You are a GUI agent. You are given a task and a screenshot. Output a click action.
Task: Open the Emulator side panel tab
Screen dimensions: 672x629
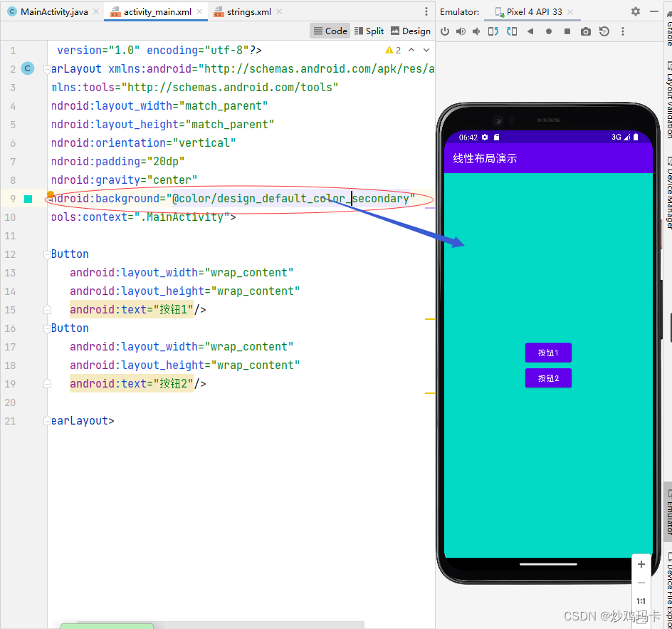tap(669, 510)
